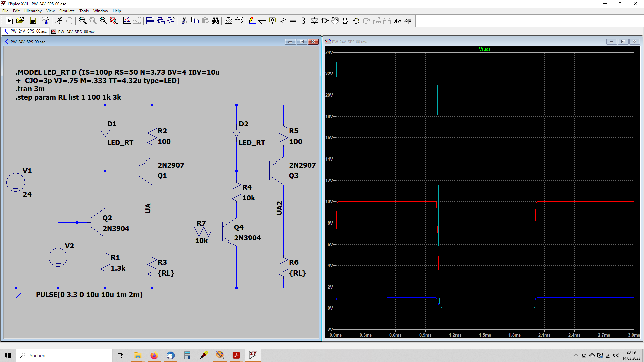Save the schematic with the floppy icon
644x362 pixels.
click(x=33, y=21)
